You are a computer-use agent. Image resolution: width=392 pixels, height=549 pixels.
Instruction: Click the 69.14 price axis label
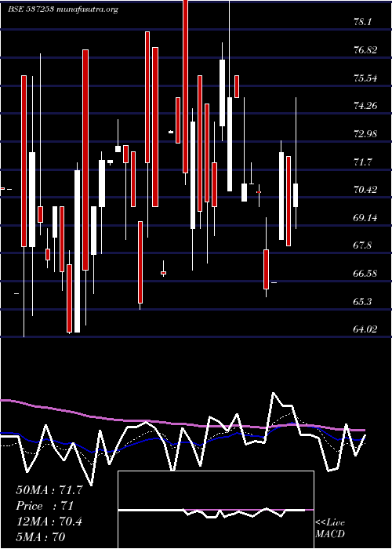click(365, 218)
